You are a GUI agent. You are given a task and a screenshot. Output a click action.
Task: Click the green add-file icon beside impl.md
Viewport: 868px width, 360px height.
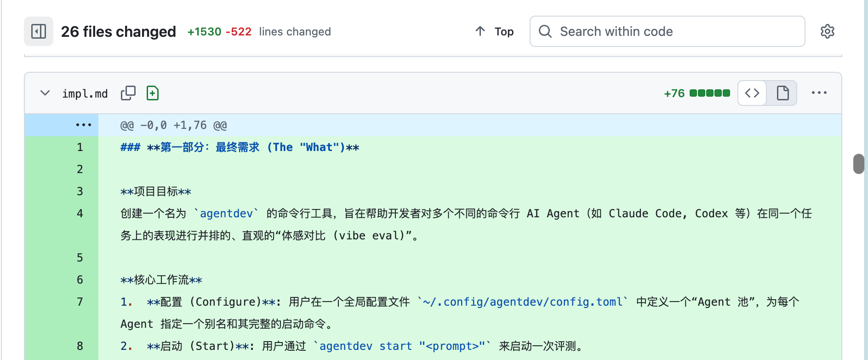(152, 93)
